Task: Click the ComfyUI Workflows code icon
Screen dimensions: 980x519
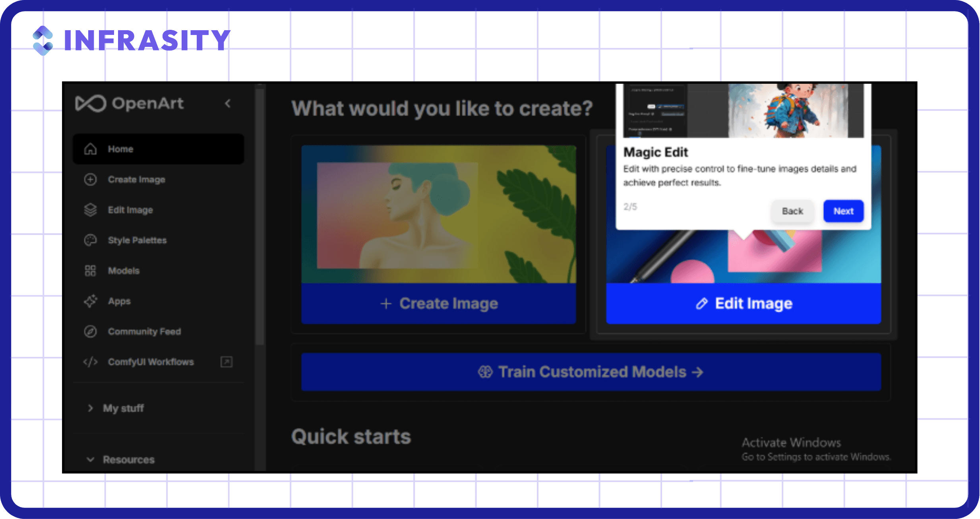Action: coord(91,362)
